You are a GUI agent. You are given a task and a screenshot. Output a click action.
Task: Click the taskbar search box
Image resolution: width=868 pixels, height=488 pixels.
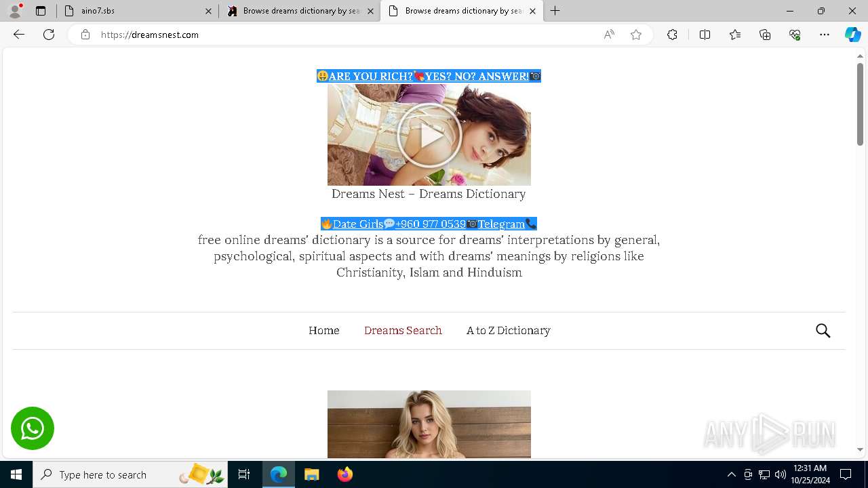pos(130,474)
